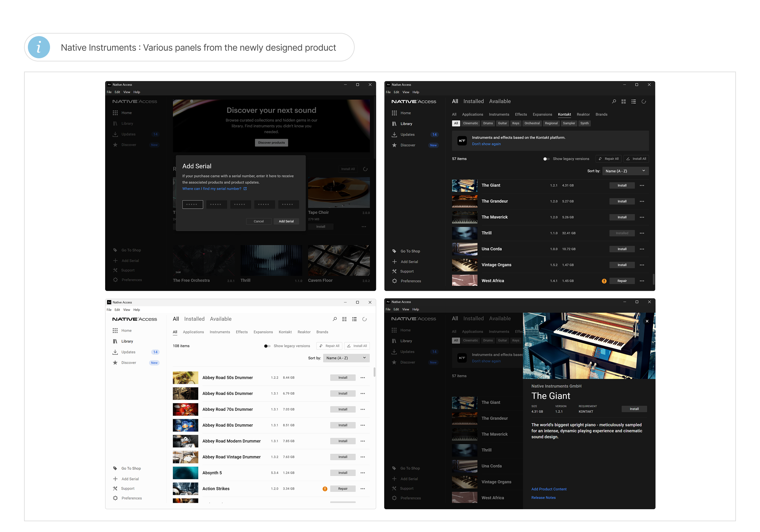
Task: Open View menu in Add Serial window
Action: 127,92
